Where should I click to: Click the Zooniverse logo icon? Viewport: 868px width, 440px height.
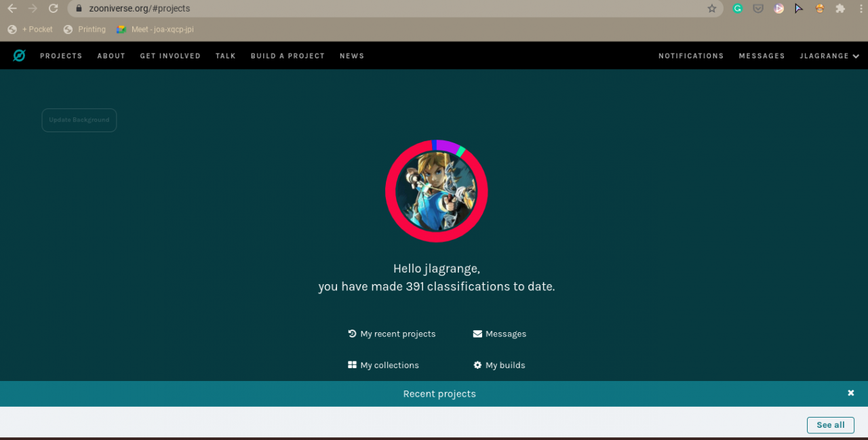pyautogui.click(x=19, y=56)
